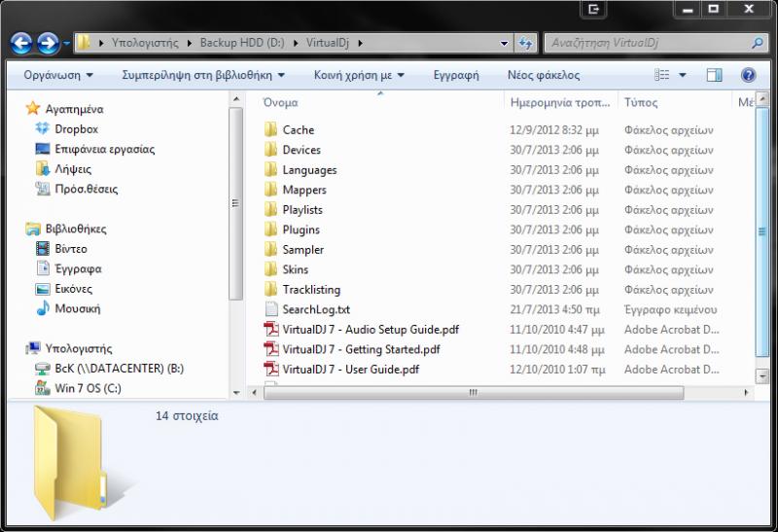
Task: Click date 12/9/2012 8:32 μμ for Cache
Action: point(554,130)
